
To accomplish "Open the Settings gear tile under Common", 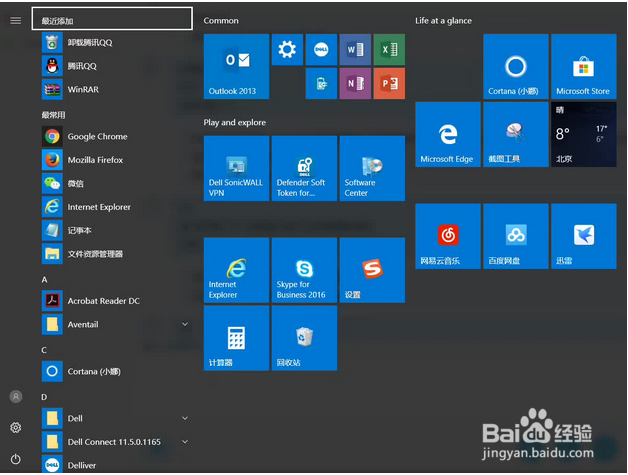I will tap(287, 50).
